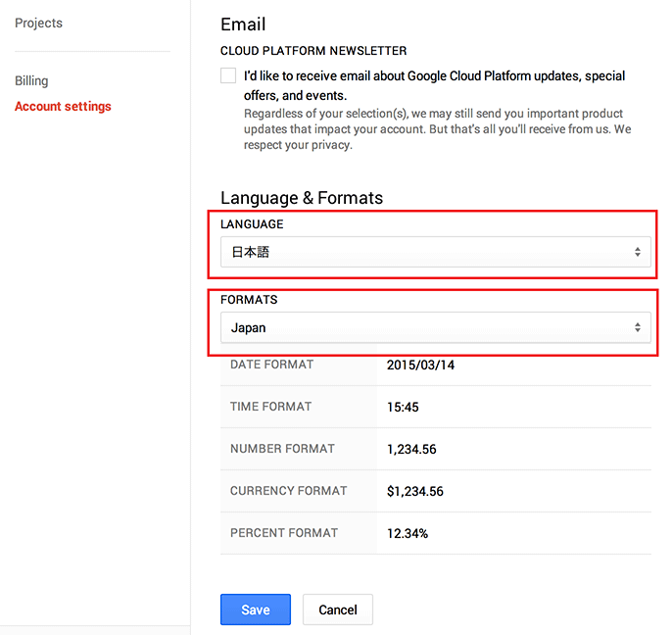Click the percent format value 12.34%
The image size is (672, 635).
tap(408, 533)
